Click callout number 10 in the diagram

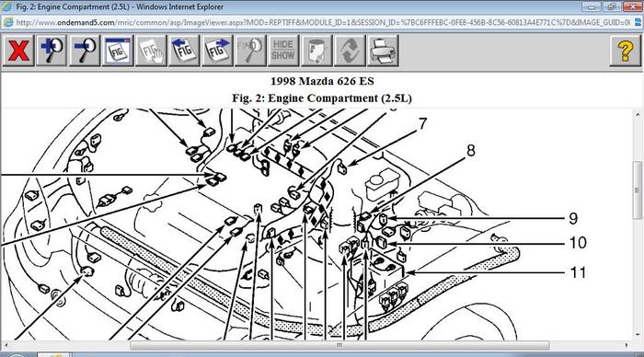coord(578,243)
